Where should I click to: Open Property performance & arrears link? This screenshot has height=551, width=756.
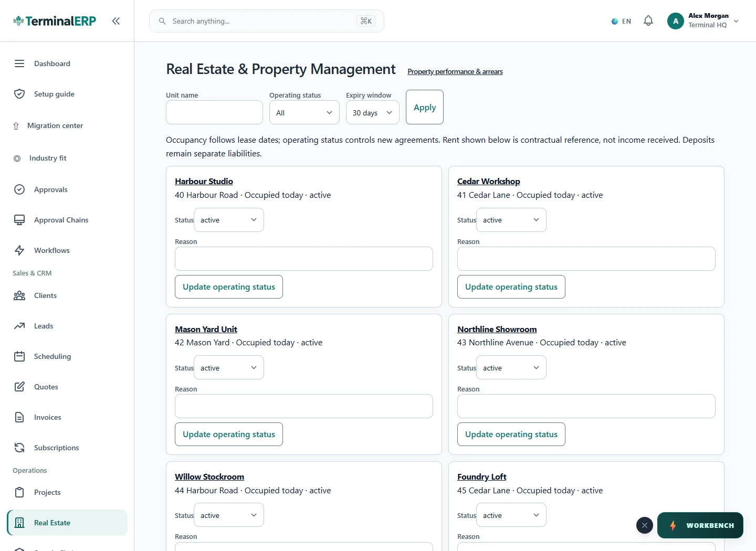point(455,71)
